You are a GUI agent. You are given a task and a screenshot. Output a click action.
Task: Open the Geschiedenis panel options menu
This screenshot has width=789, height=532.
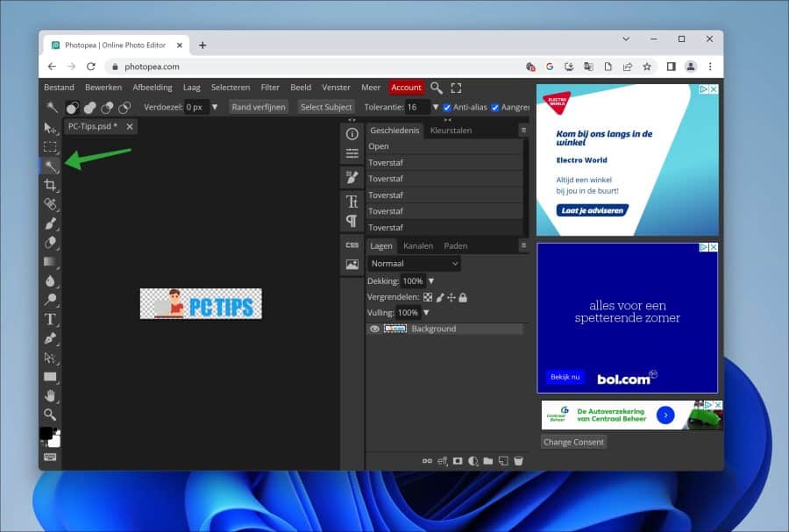(523, 131)
